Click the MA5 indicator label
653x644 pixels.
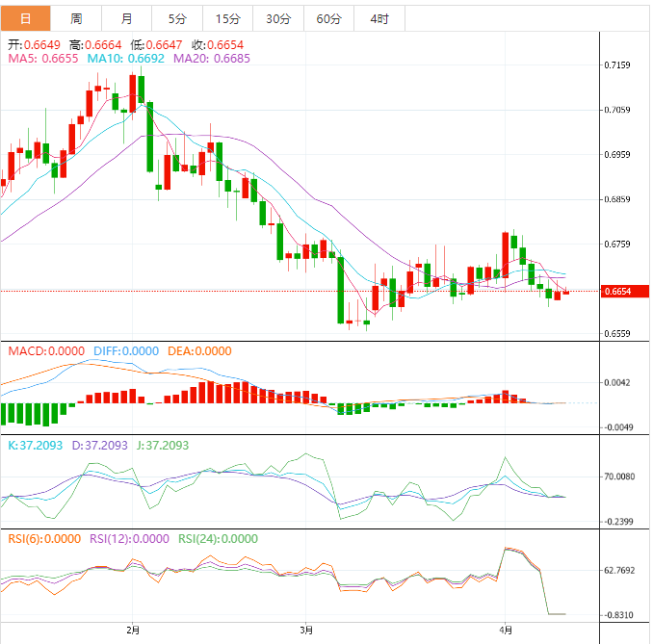(x=43, y=59)
